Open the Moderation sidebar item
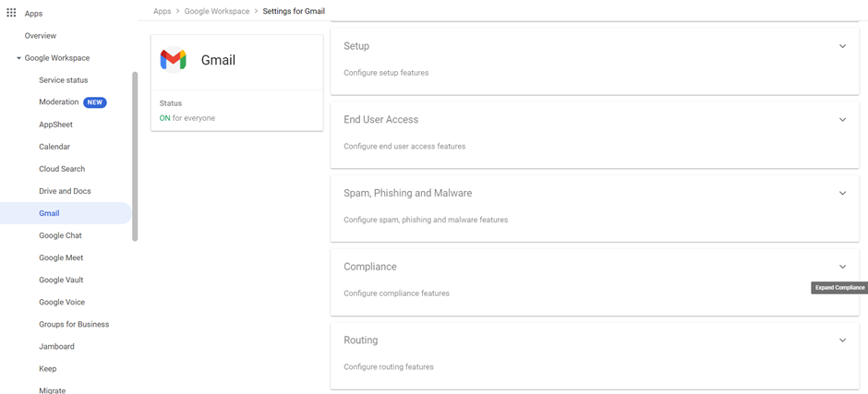Screen dimensions: 868x394 (59, 101)
